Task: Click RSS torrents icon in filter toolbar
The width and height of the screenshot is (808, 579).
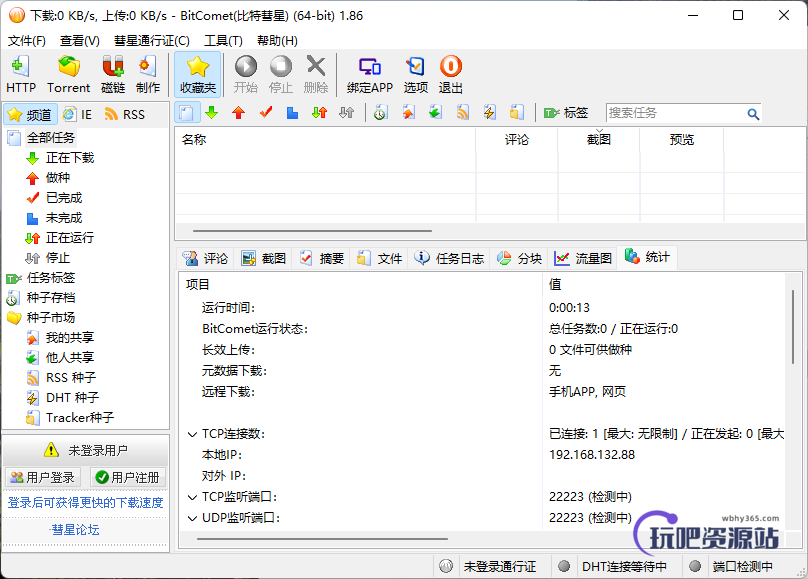Action: point(463,113)
